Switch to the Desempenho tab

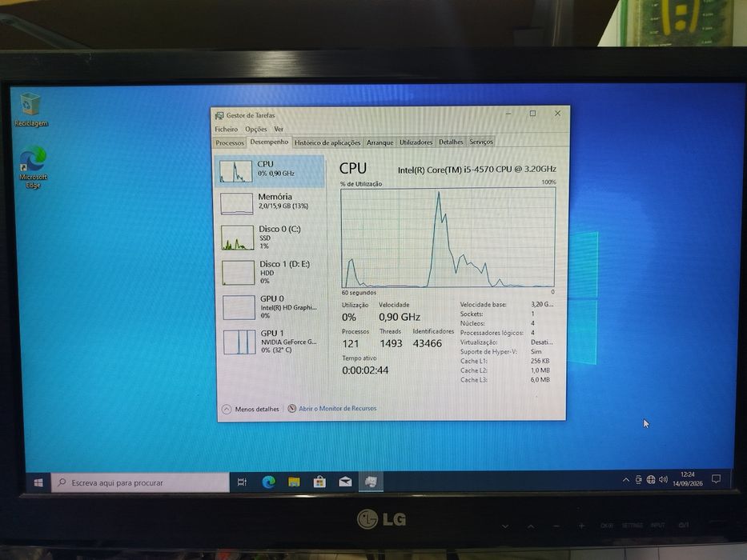pos(269,142)
